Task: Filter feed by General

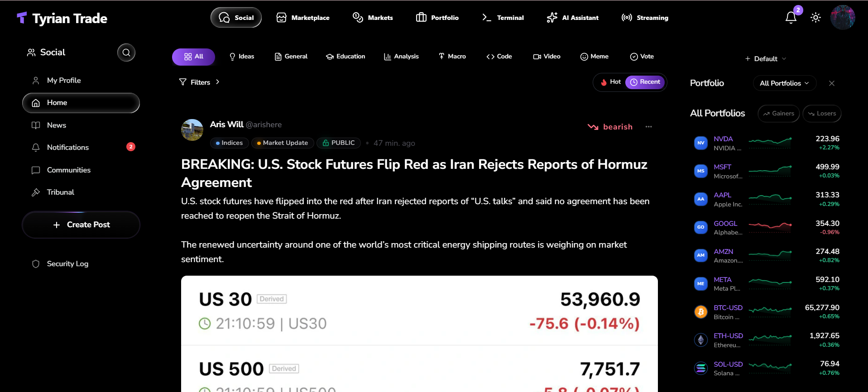Action: (x=291, y=57)
